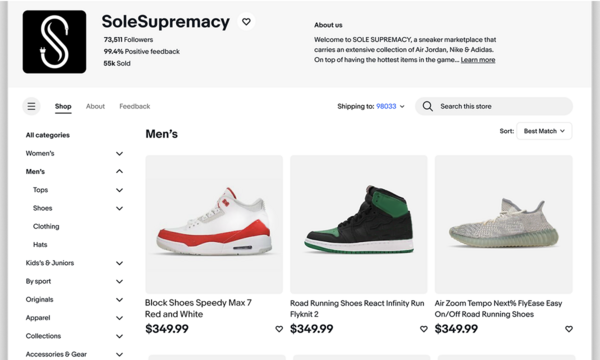Favorite the Block Shoes Speedy Max 7
The height and width of the screenshot is (360, 600).
(279, 329)
